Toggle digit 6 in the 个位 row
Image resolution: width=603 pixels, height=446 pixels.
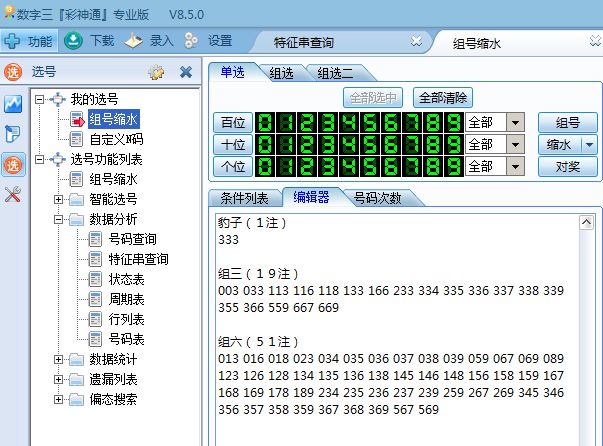391,167
